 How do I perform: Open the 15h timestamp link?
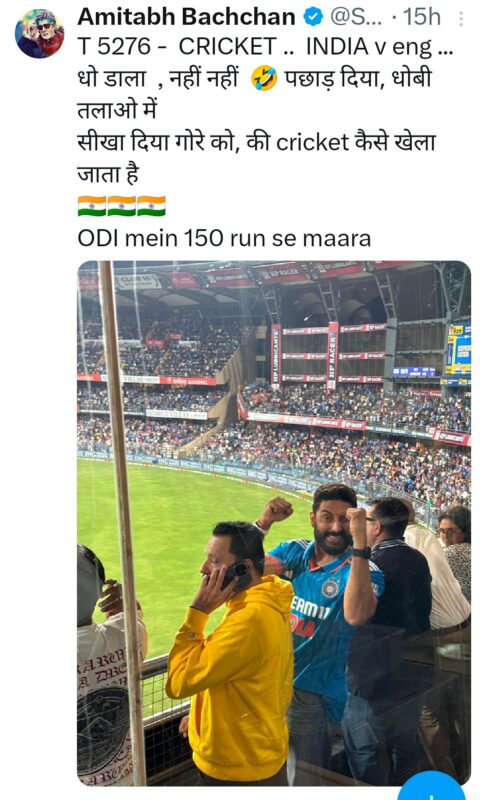point(422,17)
